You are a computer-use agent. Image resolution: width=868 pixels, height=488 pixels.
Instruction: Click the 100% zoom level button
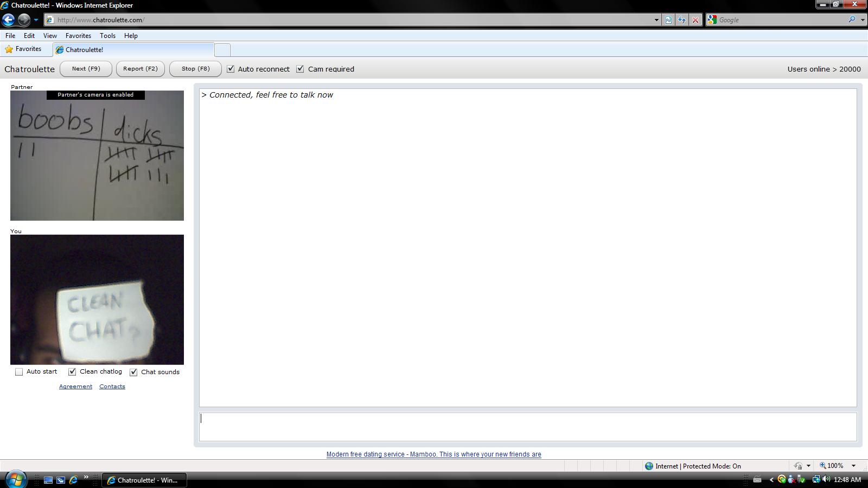pos(832,466)
